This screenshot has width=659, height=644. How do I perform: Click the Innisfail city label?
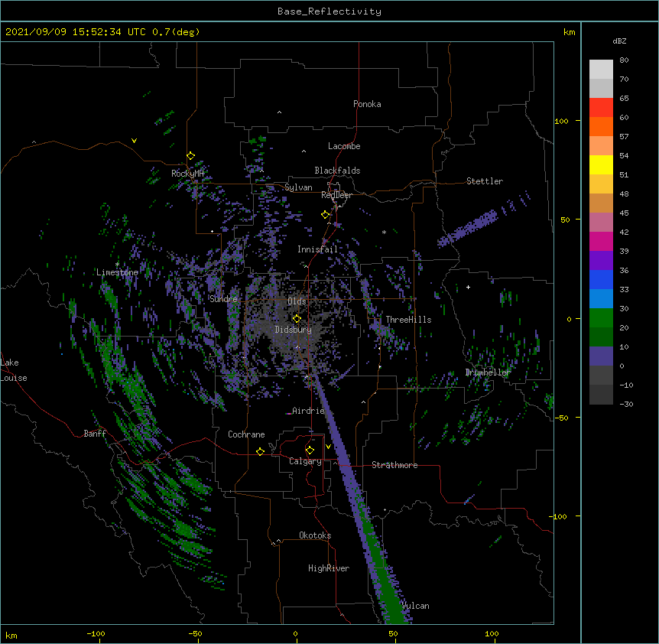(317, 249)
